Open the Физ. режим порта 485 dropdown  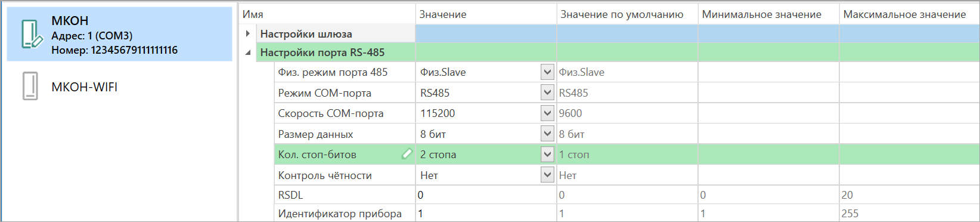tap(547, 72)
